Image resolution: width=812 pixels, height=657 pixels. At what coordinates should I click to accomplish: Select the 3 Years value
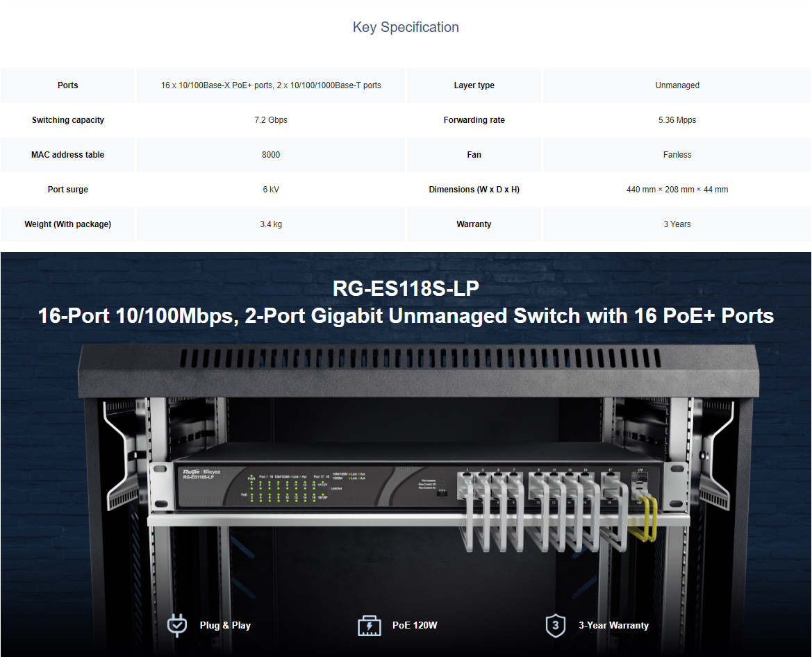(x=677, y=224)
